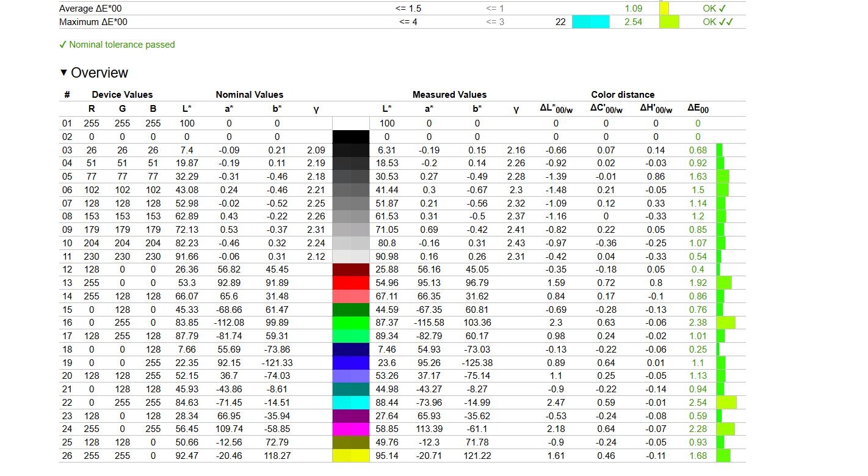Click the nominal a* value 109.74 in row 24
868x476 pixels.
pyautogui.click(x=230, y=429)
